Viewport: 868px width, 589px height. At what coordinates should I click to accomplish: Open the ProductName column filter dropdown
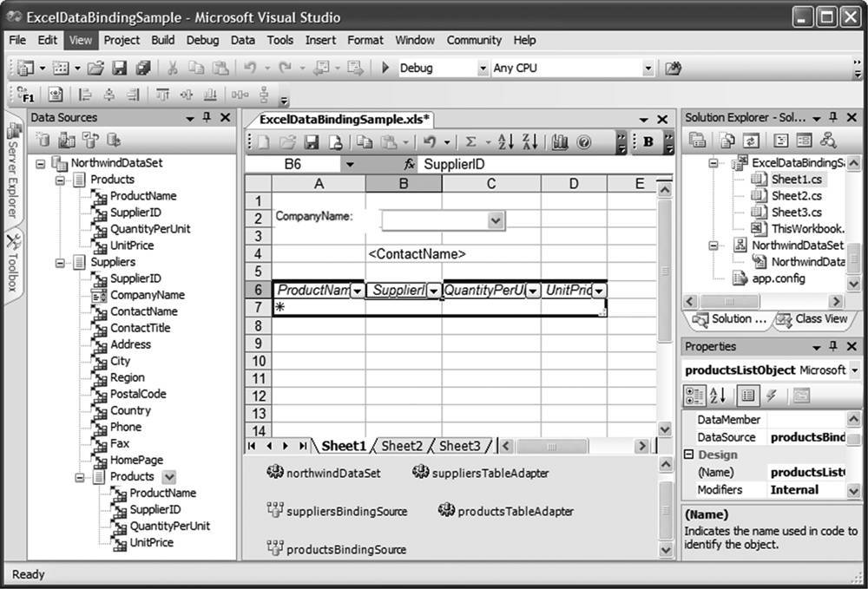(357, 291)
